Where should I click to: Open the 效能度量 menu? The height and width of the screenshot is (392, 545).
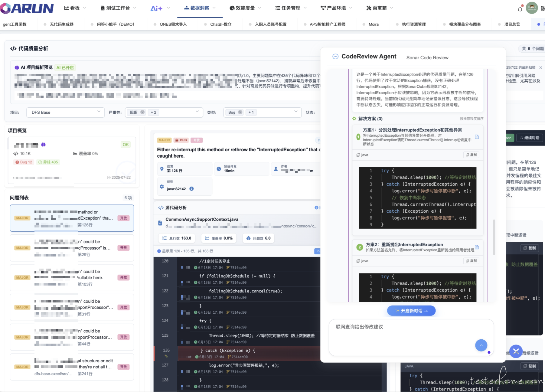tap(245, 8)
